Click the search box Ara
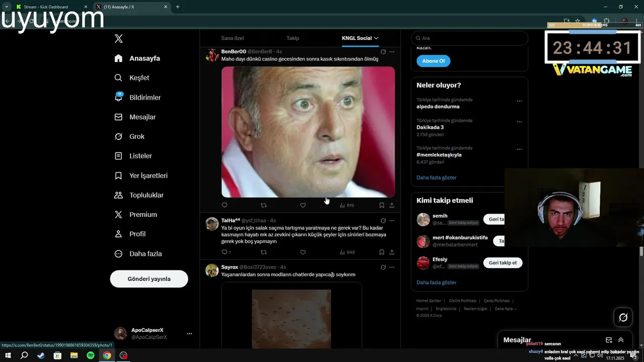The image size is (644, 362). [x=469, y=38]
